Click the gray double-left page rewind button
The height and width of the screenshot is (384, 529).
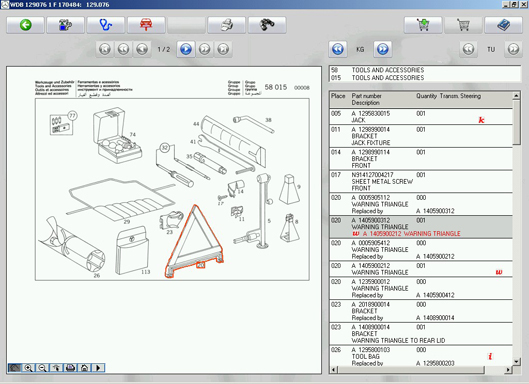point(123,49)
